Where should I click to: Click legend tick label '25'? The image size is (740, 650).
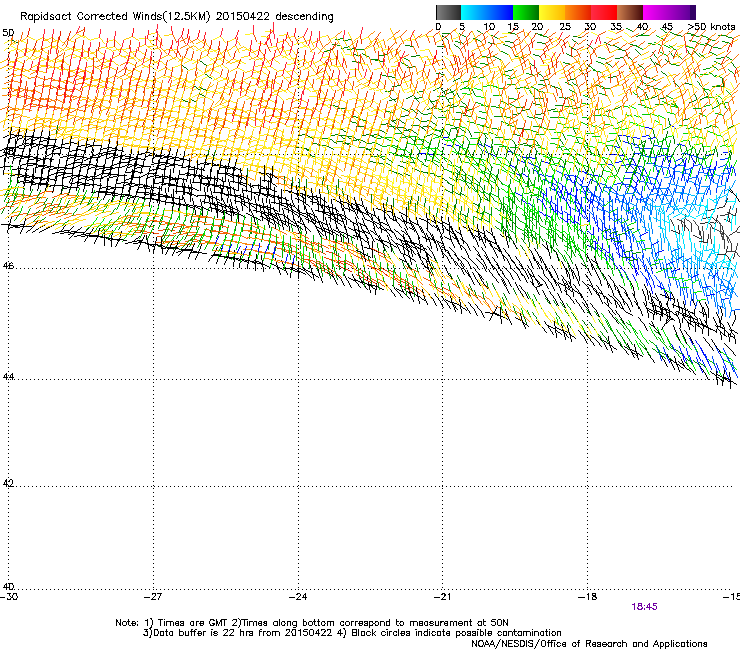point(565,27)
